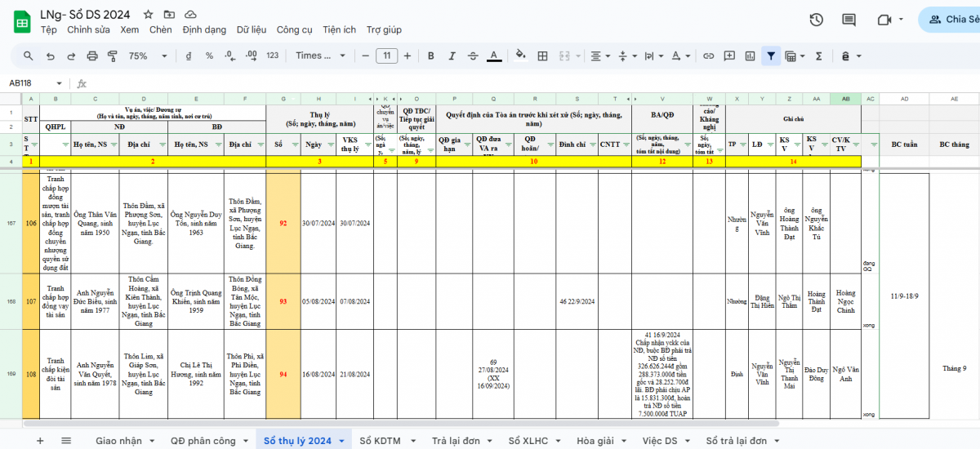This screenshot has height=449, width=980.
Task: Open horizontal align dropdown
Action: 600,56
